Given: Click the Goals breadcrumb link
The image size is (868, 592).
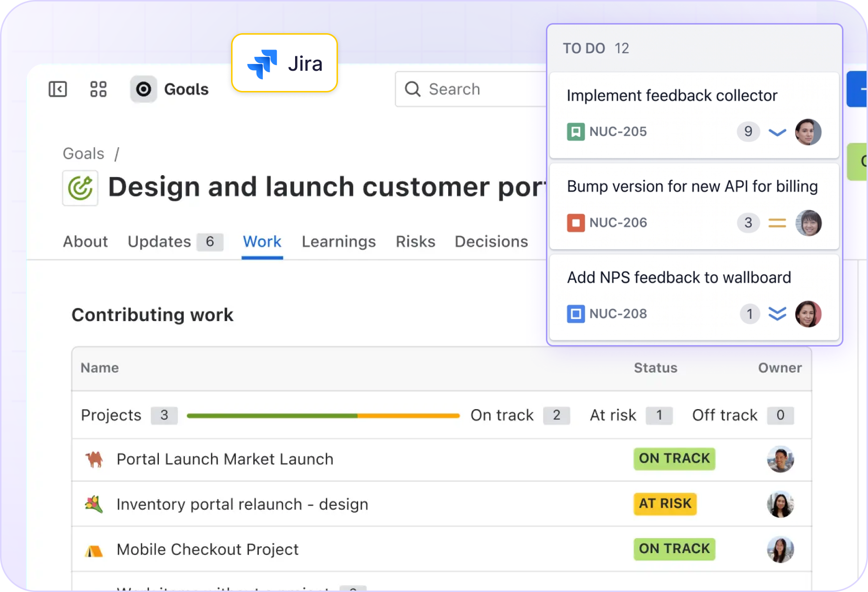Looking at the screenshot, I should coord(84,154).
